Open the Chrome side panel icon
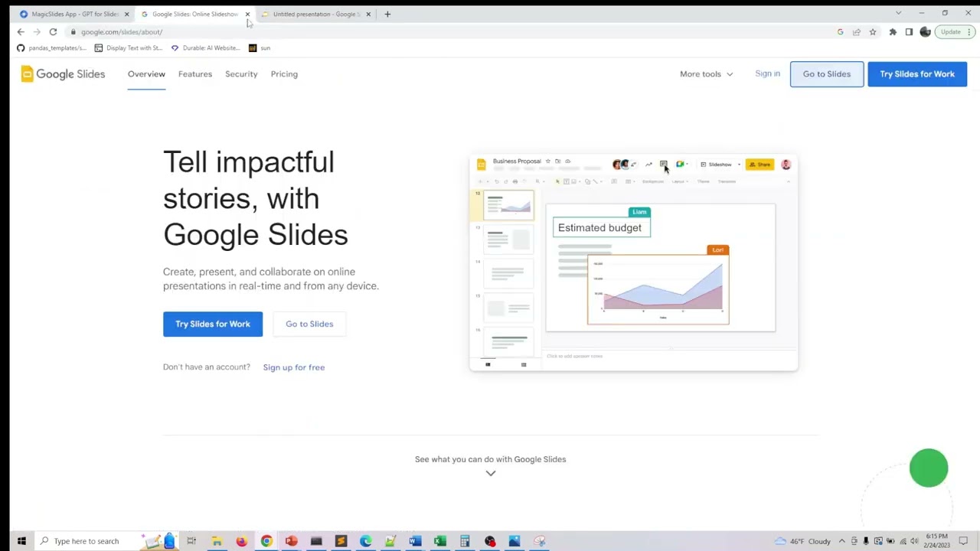 pyautogui.click(x=909, y=32)
